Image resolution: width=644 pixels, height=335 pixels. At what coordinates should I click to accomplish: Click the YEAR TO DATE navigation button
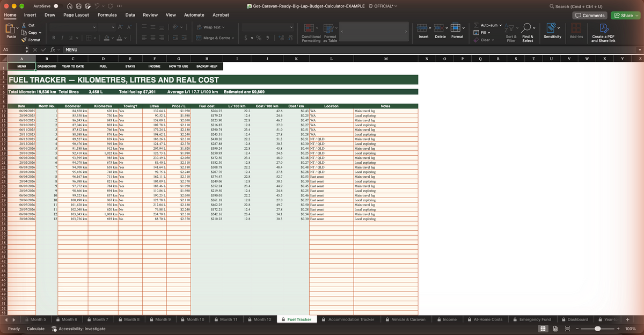click(73, 66)
